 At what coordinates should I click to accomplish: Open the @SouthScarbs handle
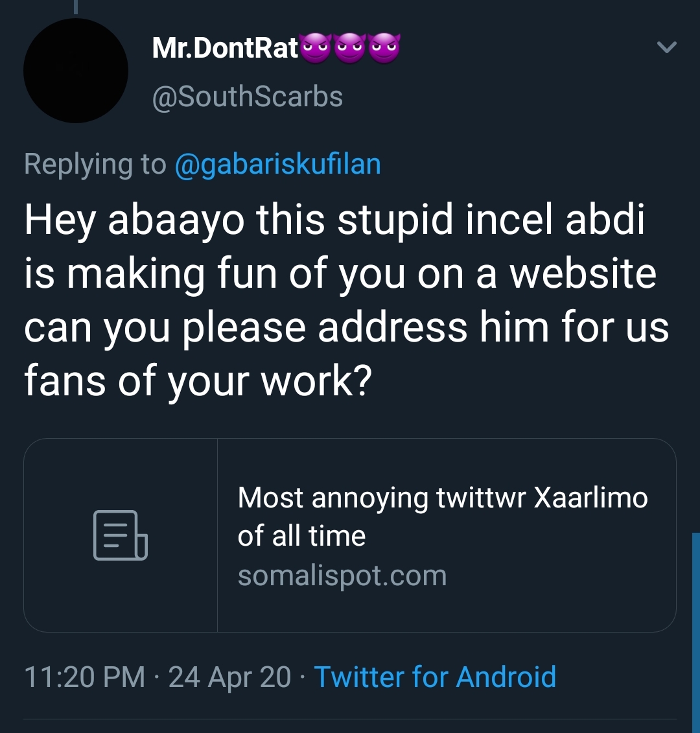pyautogui.click(x=248, y=97)
